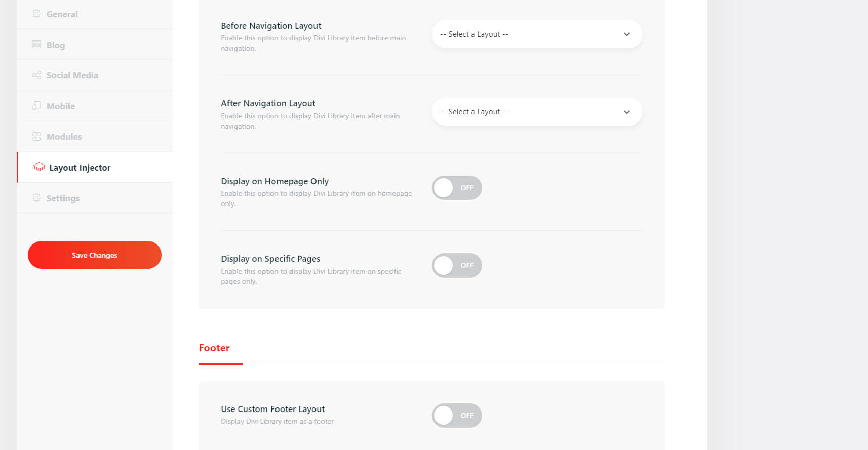
Task: Select the Footer section heading
Action: click(214, 348)
